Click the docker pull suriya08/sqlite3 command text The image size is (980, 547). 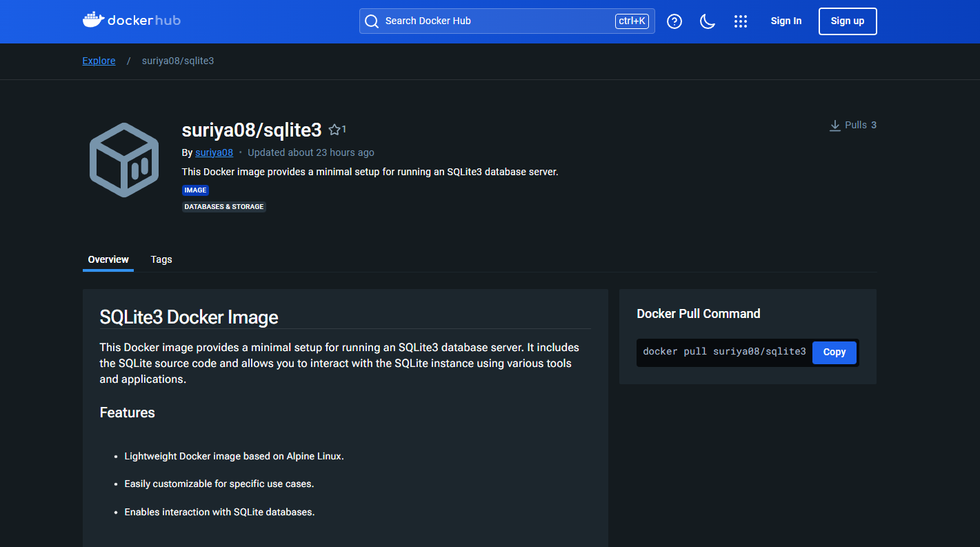point(724,351)
